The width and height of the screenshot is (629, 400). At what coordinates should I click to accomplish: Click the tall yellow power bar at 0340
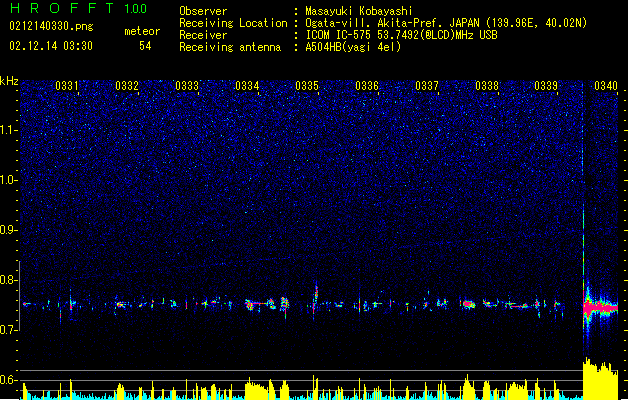pyautogui.click(x=600, y=378)
